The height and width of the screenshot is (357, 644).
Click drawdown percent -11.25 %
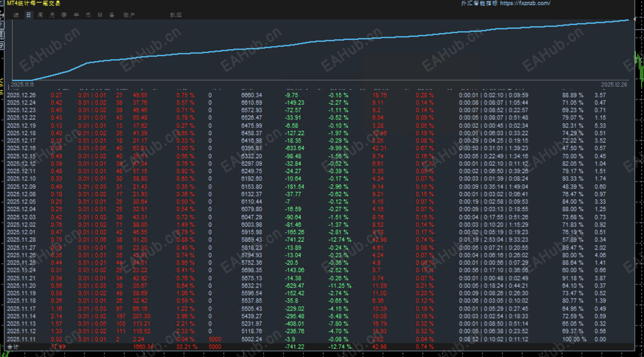(340, 286)
